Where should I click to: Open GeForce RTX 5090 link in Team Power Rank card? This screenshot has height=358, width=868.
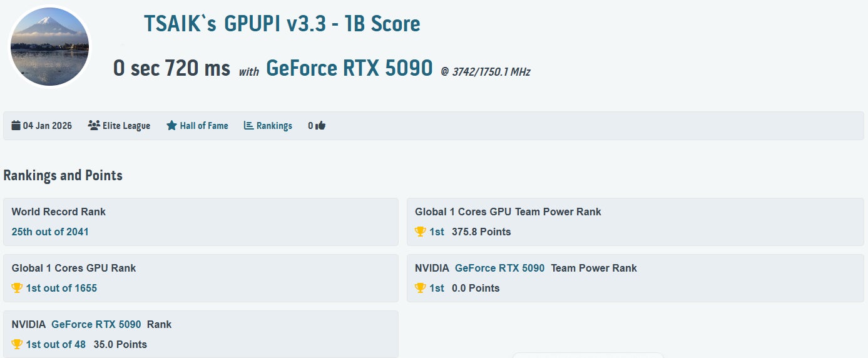(x=500, y=268)
